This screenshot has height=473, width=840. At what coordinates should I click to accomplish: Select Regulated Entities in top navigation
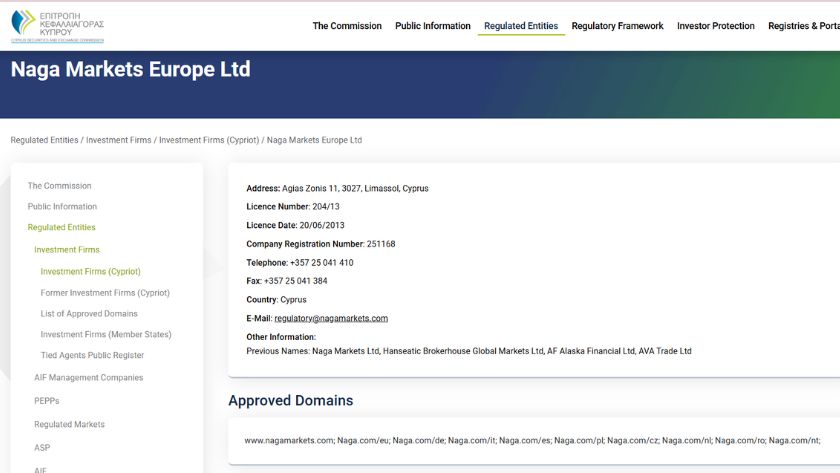(521, 26)
